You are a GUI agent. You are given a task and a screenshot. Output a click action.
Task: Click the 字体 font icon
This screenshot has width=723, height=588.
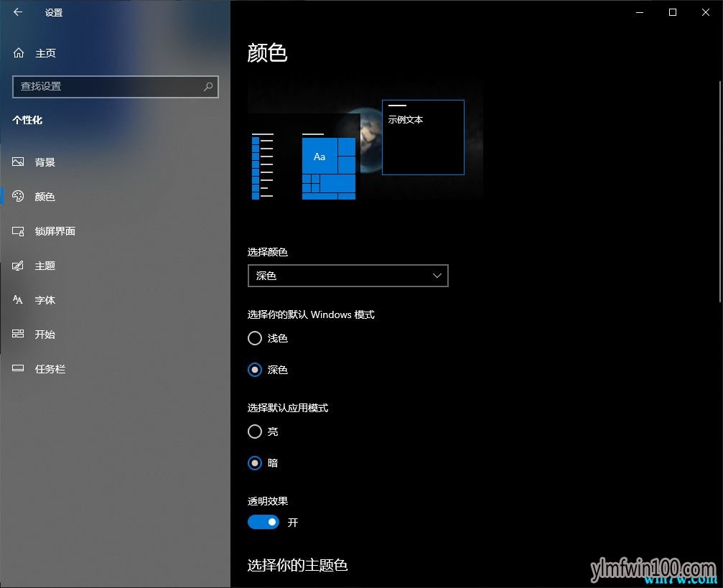18,300
